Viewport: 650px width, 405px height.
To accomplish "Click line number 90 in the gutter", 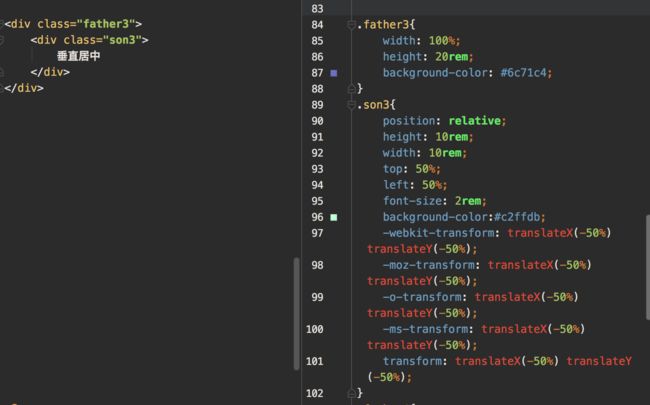I will [318, 121].
